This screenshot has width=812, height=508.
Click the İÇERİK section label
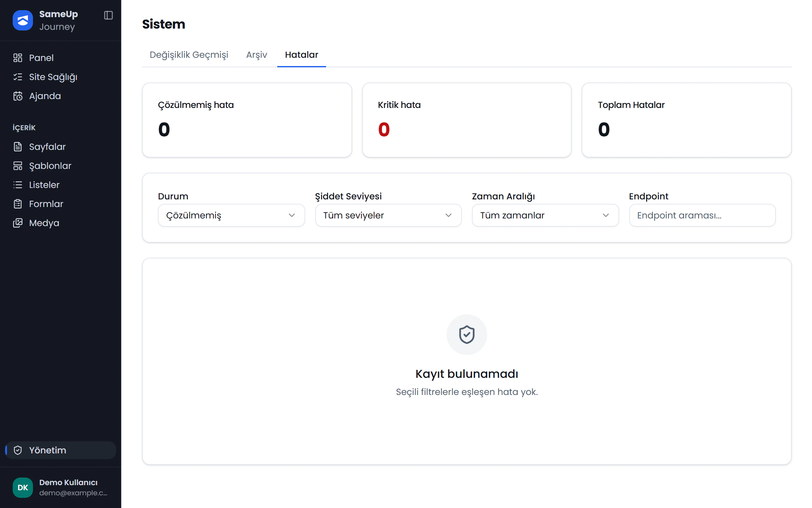24,128
